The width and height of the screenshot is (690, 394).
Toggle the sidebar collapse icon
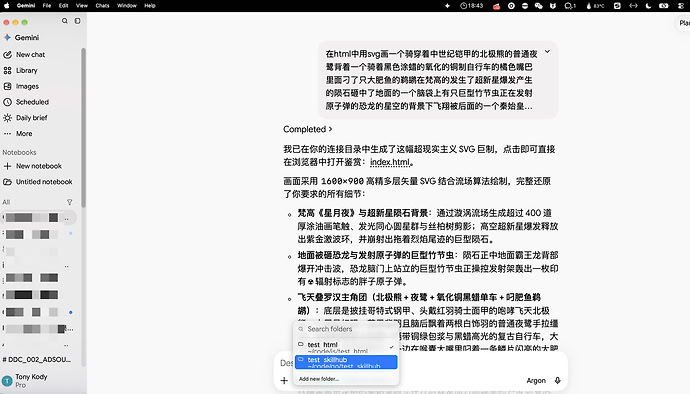[77, 21]
